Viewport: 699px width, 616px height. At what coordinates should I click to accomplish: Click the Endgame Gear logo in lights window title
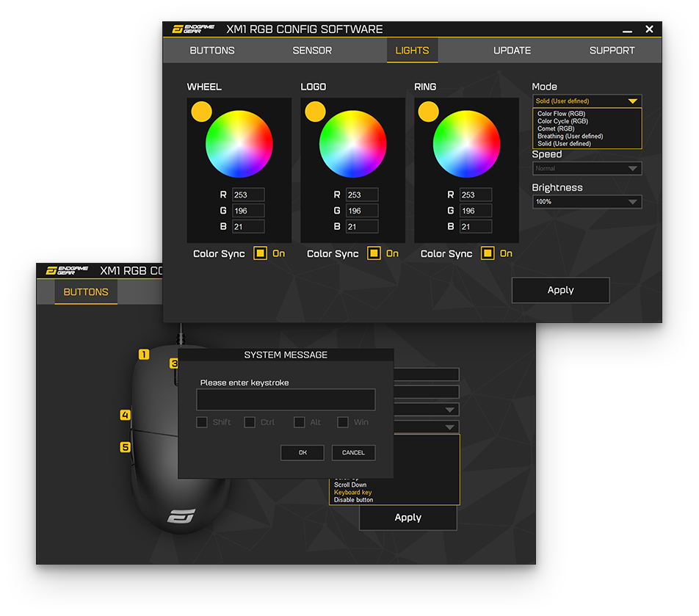[194, 29]
